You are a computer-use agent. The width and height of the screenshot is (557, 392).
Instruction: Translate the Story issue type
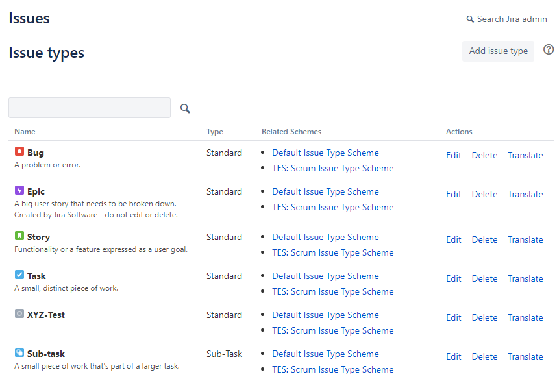(x=525, y=240)
